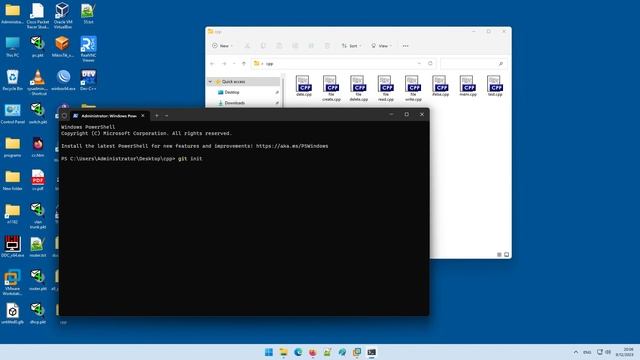
Task: Switch Explorer to large icons view
Action: coord(506,254)
